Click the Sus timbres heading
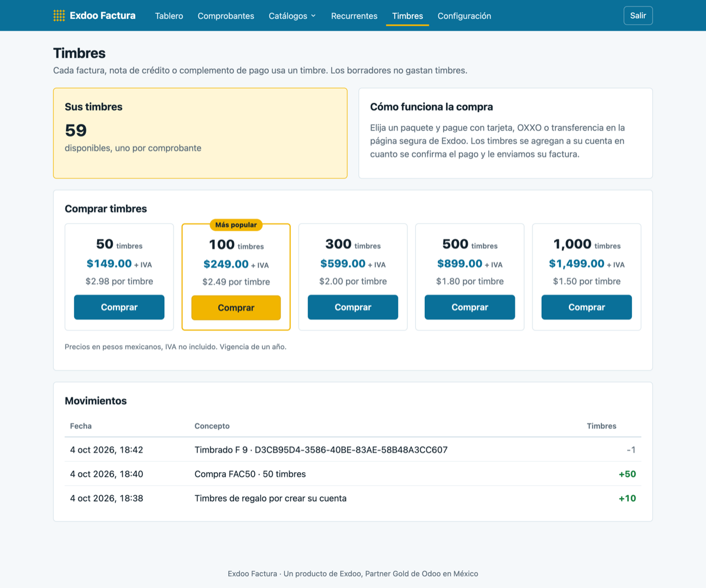Viewport: 706px width, 588px height. click(x=94, y=107)
